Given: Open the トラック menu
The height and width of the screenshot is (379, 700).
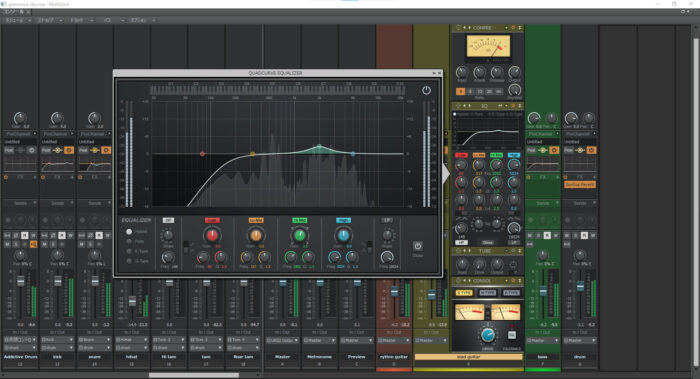Looking at the screenshot, I should coord(80,20).
